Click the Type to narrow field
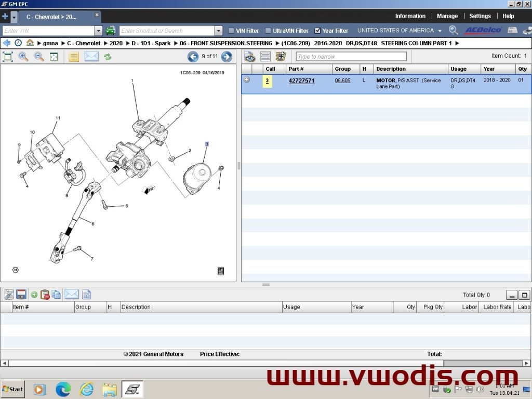This screenshot has height=399, width=532. coord(351,56)
